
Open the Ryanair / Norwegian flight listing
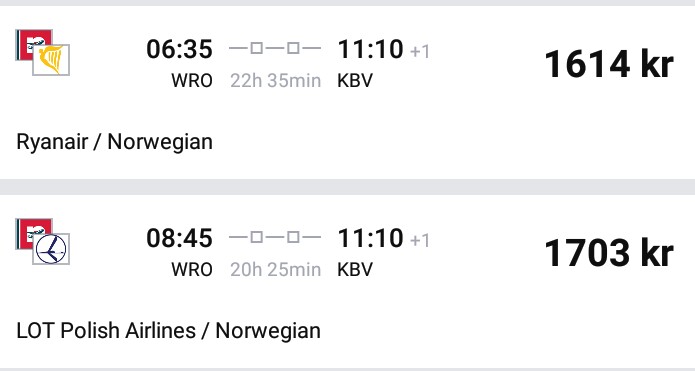(x=348, y=93)
